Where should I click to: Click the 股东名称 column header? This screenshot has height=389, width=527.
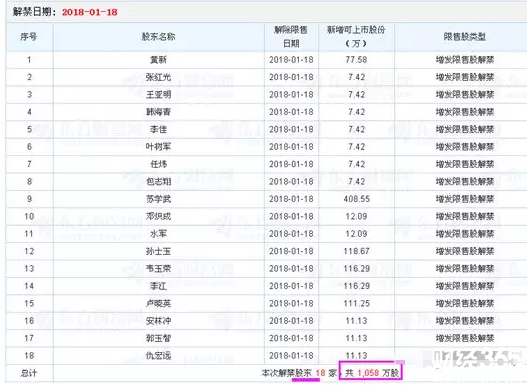coord(158,37)
